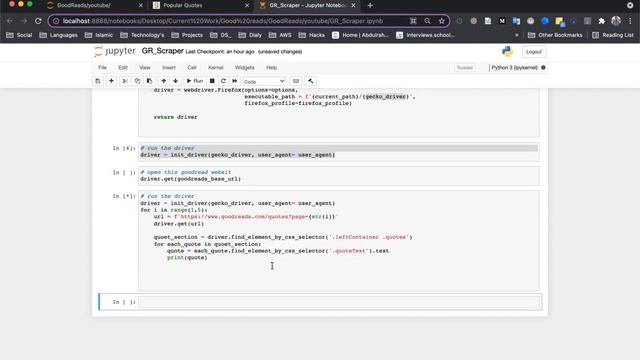Click the Trusted notebook indicator
Screen dimensions: 640x360
click(x=464, y=68)
